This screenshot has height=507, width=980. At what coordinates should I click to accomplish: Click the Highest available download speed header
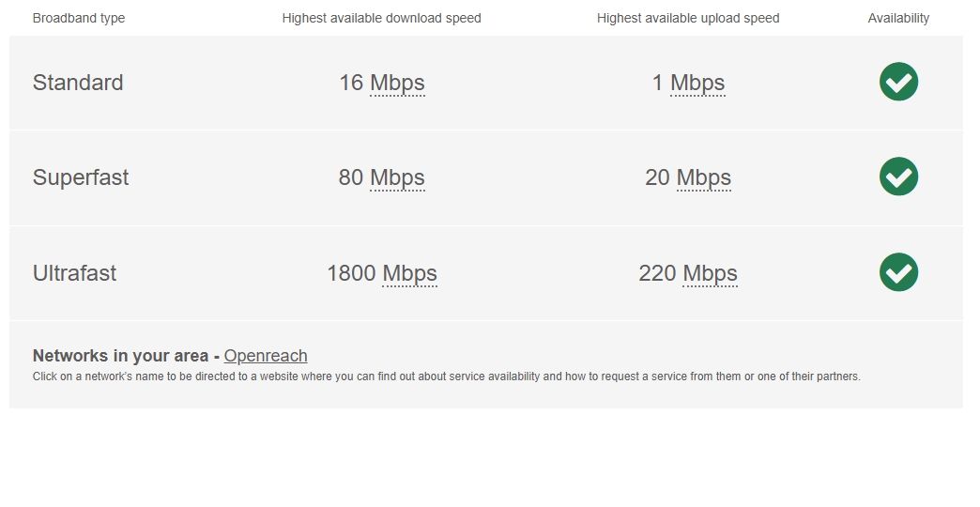[381, 18]
